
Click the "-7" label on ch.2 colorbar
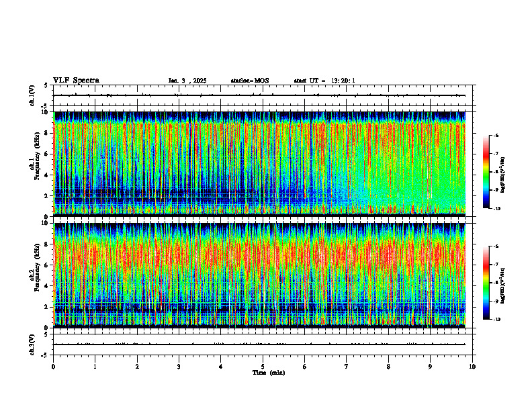tap(496, 265)
